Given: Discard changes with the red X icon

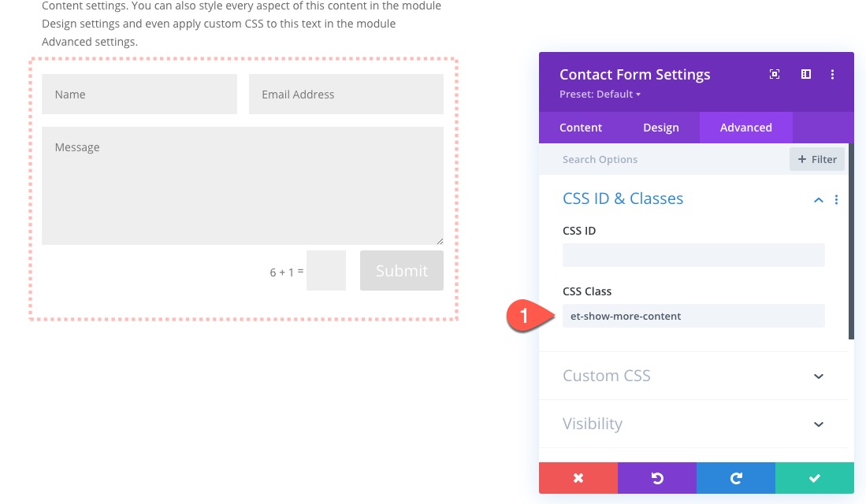Looking at the screenshot, I should (x=578, y=478).
